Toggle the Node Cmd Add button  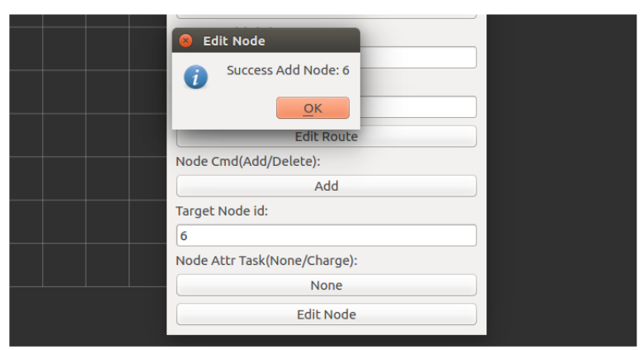click(x=326, y=186)
